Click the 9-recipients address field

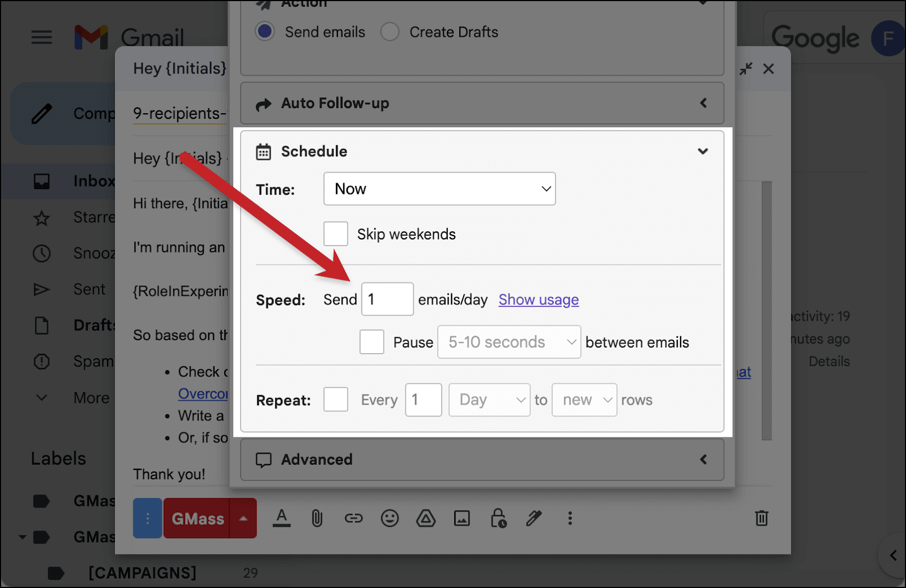(x=180, y=114)
